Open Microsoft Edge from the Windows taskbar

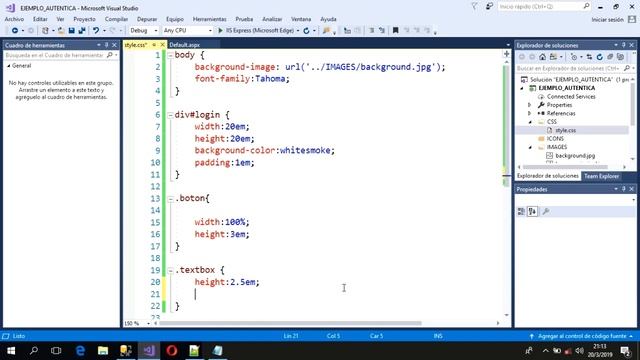coord(80,351)
